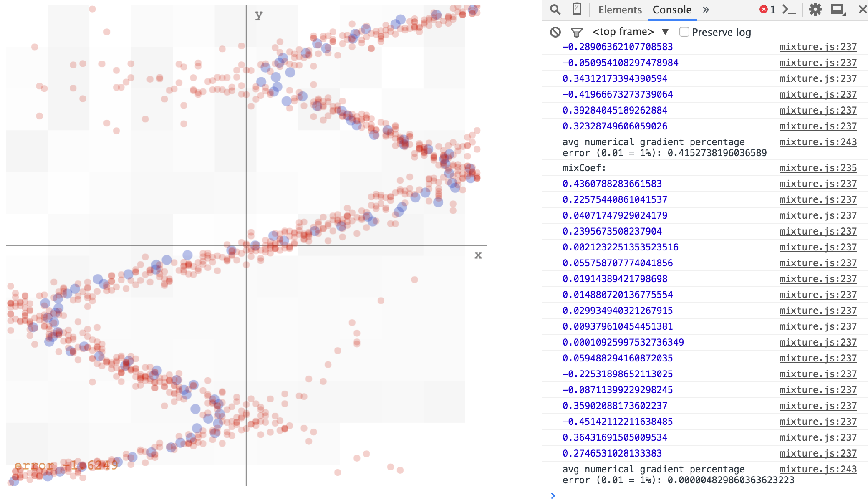Change DevTools dock side icon

tap(838, 9)
